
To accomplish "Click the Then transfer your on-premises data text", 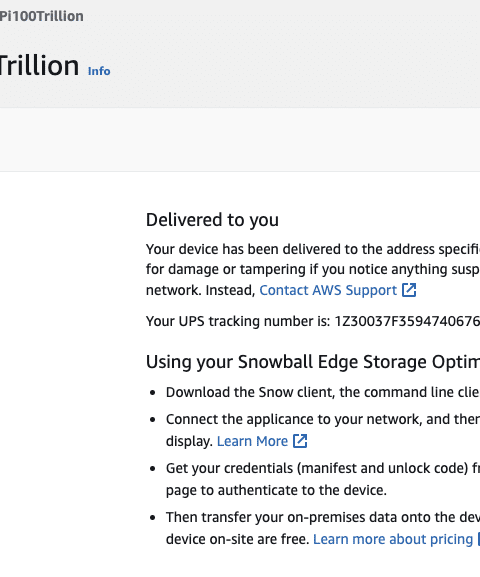I will [323, 517].
